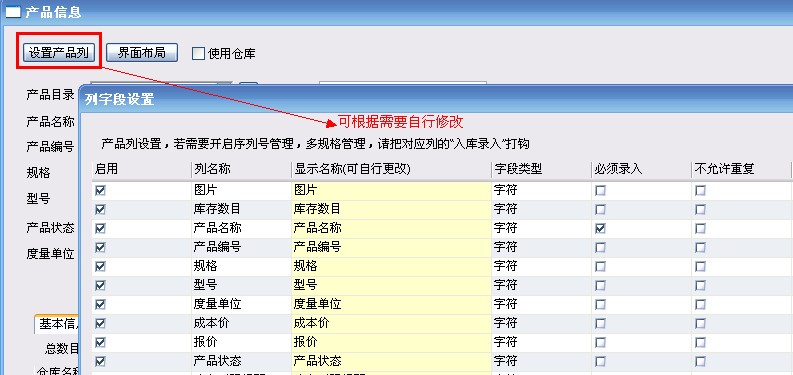The width and height of the screenshot is (793, 375).
Task: Uncheck 启用 for the 度量单位 row
Action: (x=100, y=304)
